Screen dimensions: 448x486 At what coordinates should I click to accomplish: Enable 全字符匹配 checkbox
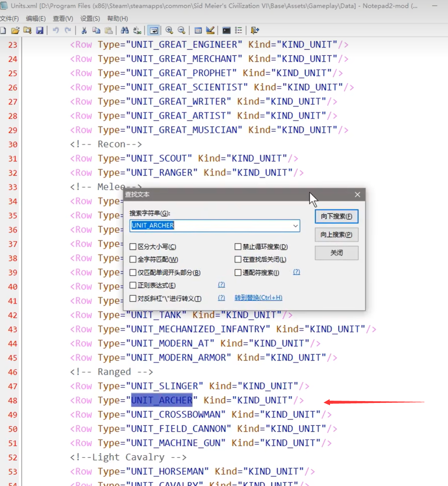(x=133, y=259)
